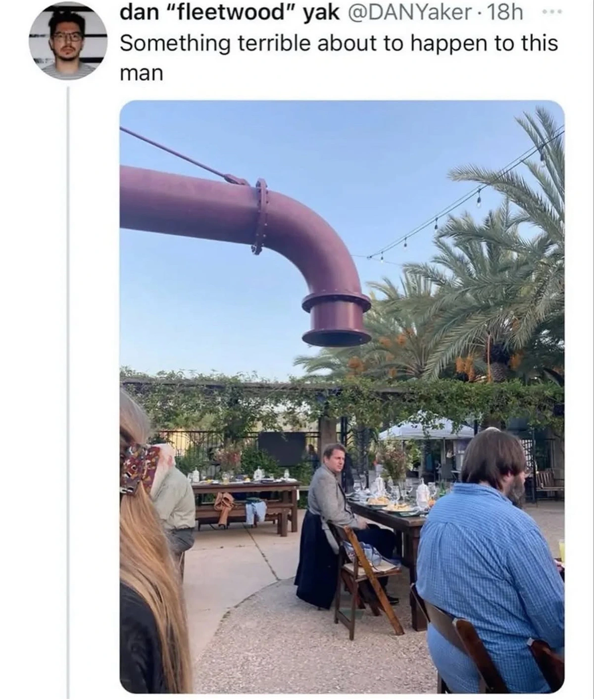Screen dimensions: 594x700
Task: Click the patterned hair bow on the woman
Action: [x=139, y=467]
